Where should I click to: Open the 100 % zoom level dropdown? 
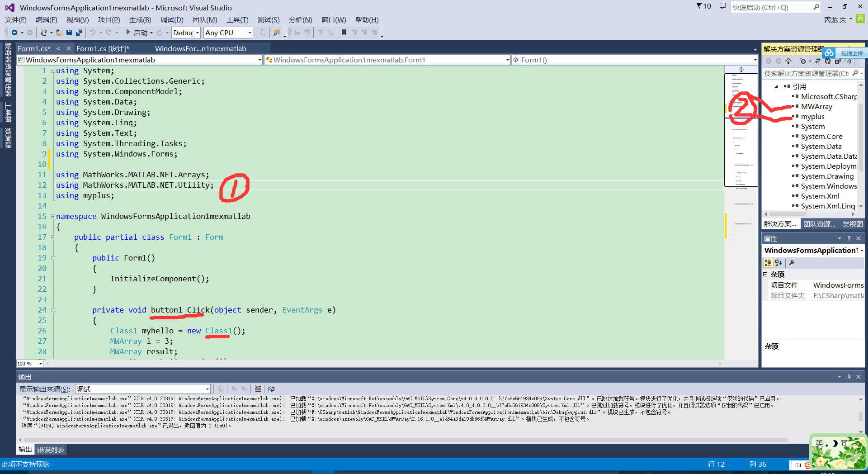(29, 364)
